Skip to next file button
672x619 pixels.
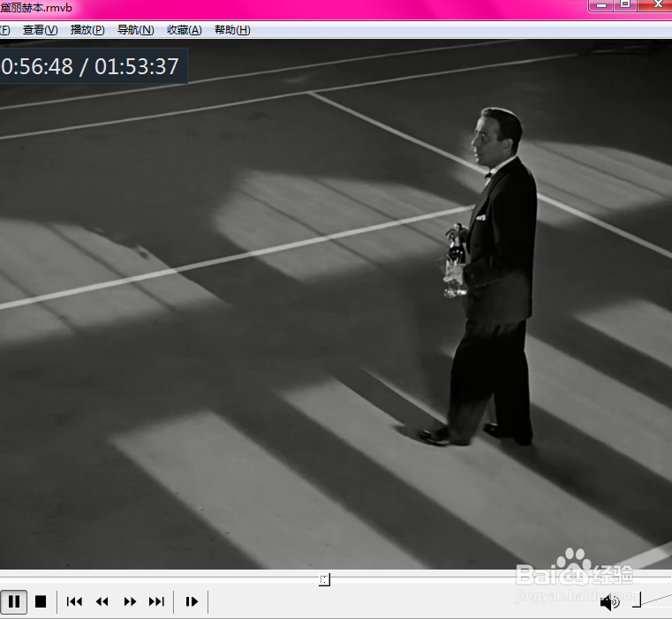pos(156,601)
